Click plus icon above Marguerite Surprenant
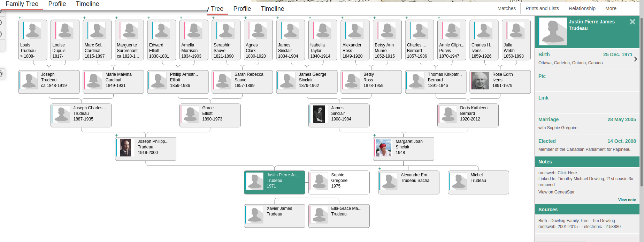Image resolution: width=644 pixels, height=242 pixels. tap(116, 18)
